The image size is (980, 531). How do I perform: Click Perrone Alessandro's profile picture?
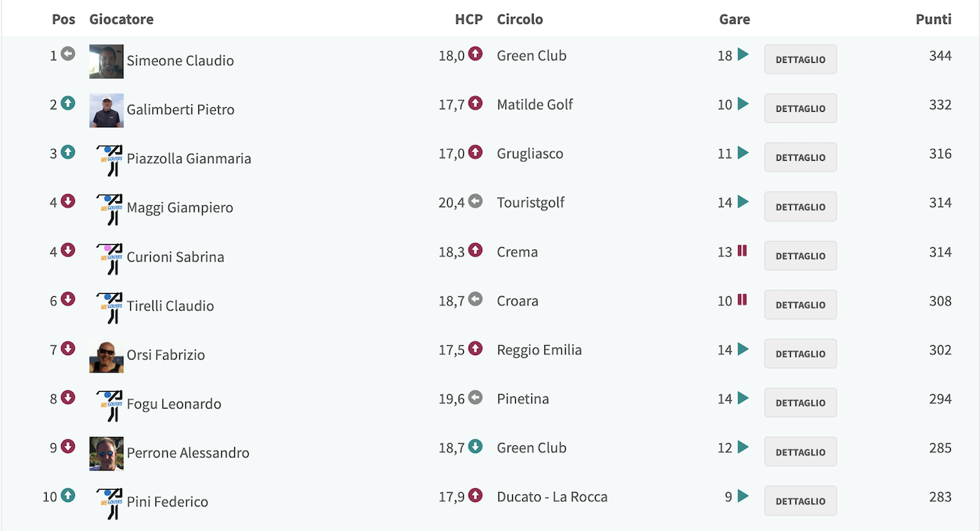tap(106, 454)
